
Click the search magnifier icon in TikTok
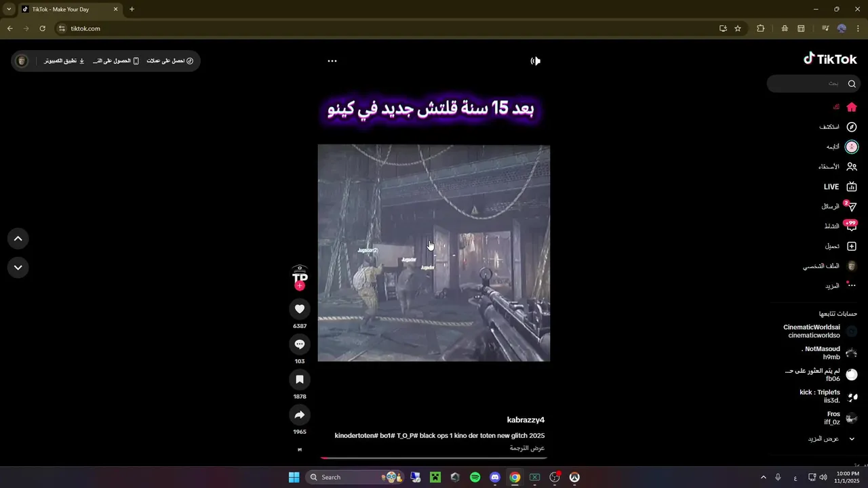pos(852,83)
